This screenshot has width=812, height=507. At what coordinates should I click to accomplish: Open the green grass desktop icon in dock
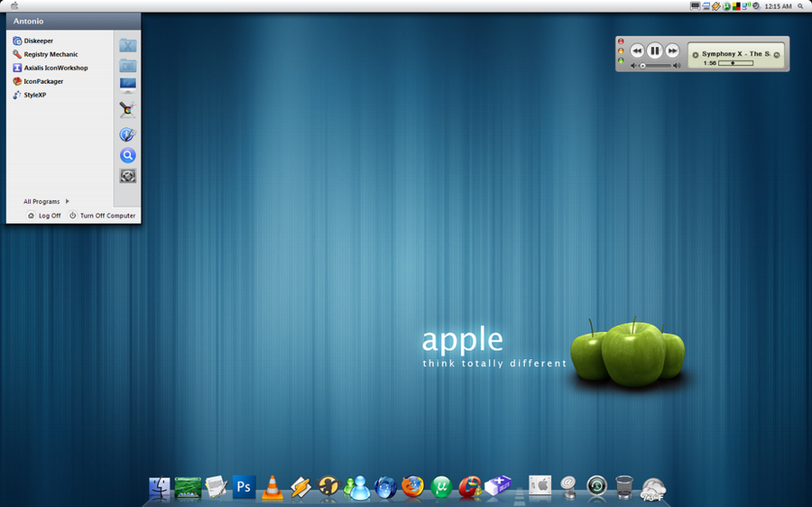(188, 488)
